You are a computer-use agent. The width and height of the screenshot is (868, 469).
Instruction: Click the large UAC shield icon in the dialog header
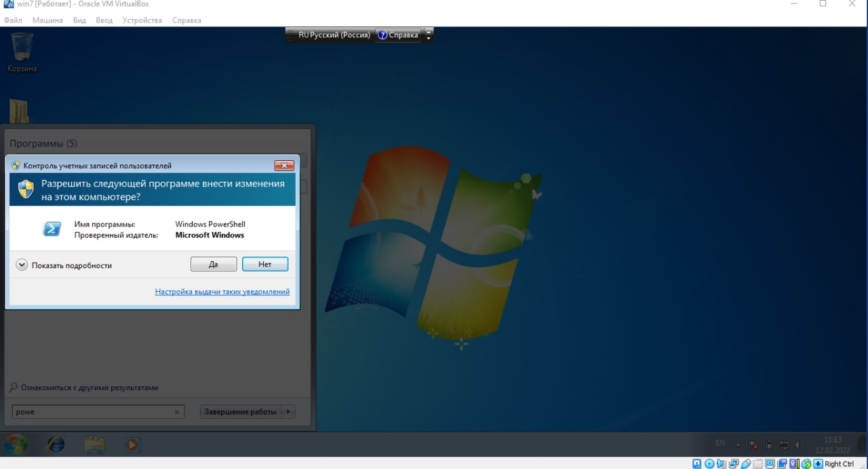point(26,189)
